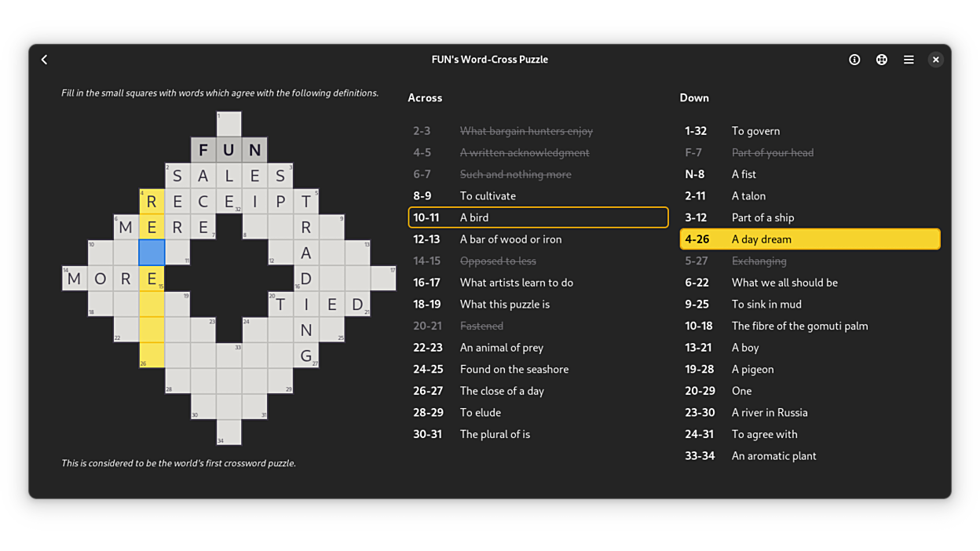
Task: Select the 'An aromatic plant' down clue
Action: 810,456
